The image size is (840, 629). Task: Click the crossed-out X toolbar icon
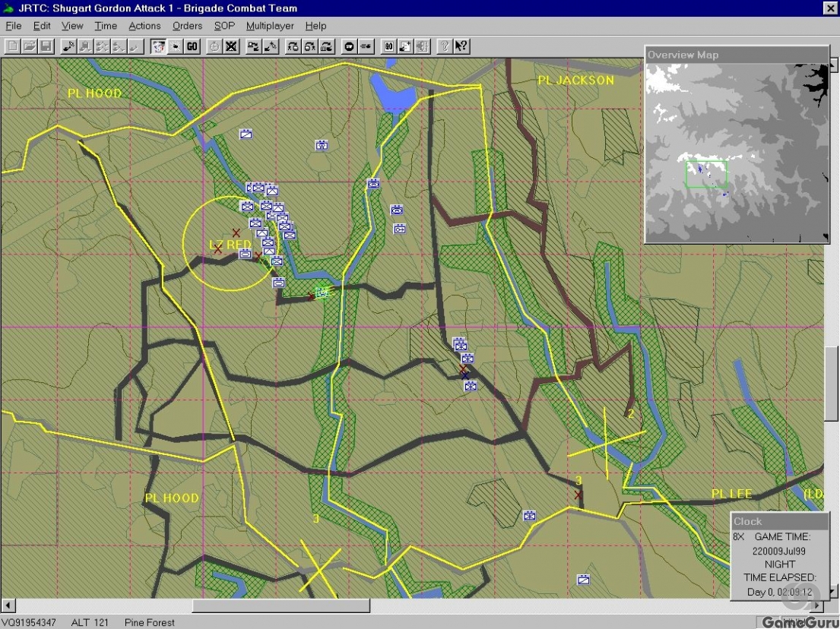(231, 46)
